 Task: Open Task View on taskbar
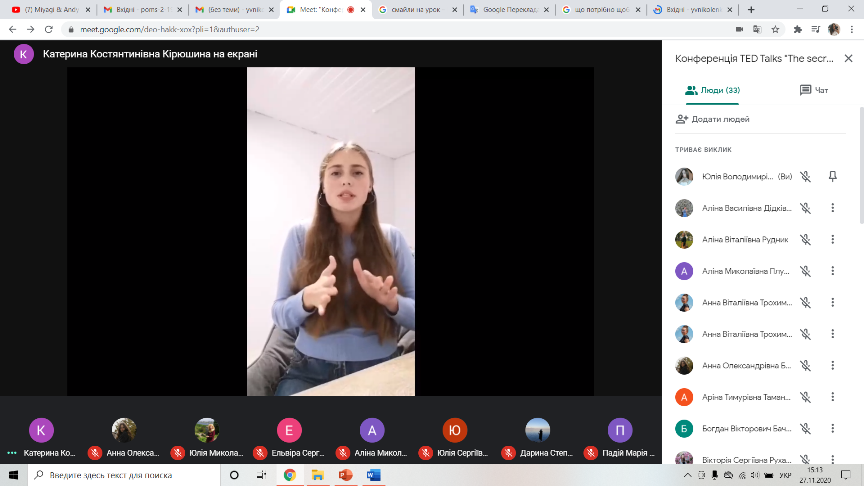(x=262, y=475)
